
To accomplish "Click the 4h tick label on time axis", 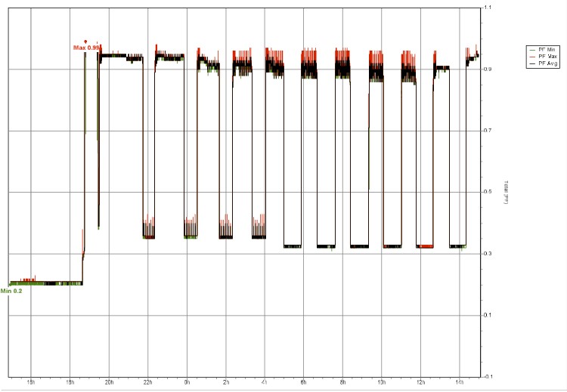I will (265, 383).
